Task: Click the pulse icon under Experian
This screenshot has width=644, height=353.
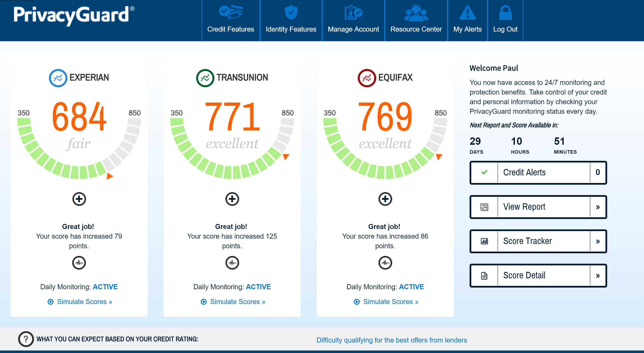Action: point(79,263)
